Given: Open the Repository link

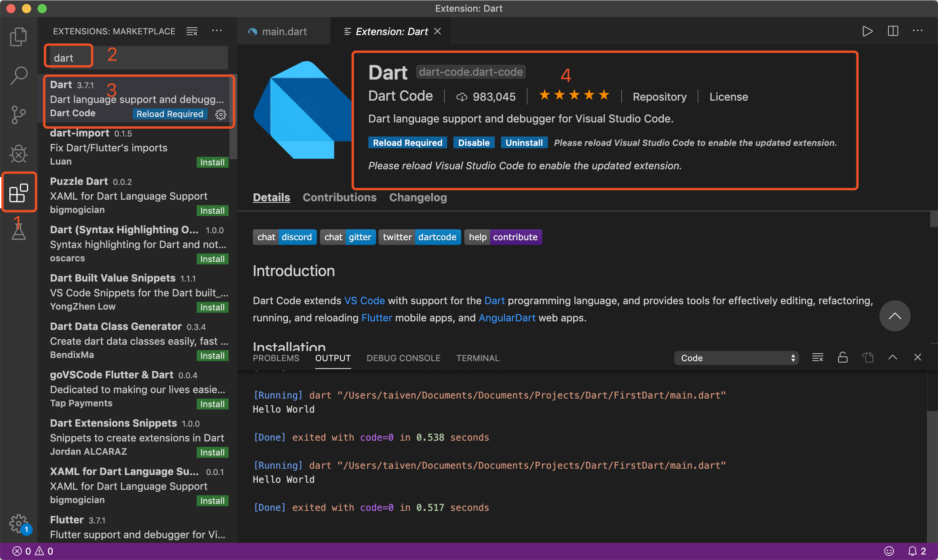Looking at the screenshot, I should [659, 97].
